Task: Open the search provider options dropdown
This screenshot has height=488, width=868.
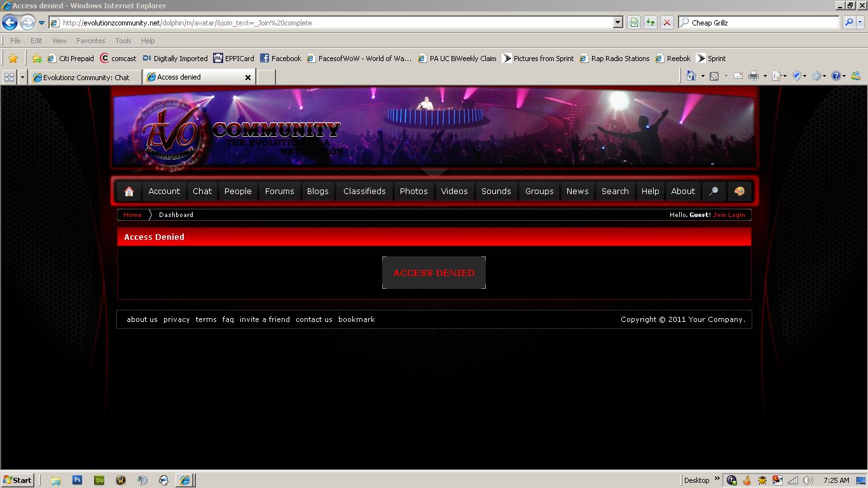Action: [x=860, y=23]
